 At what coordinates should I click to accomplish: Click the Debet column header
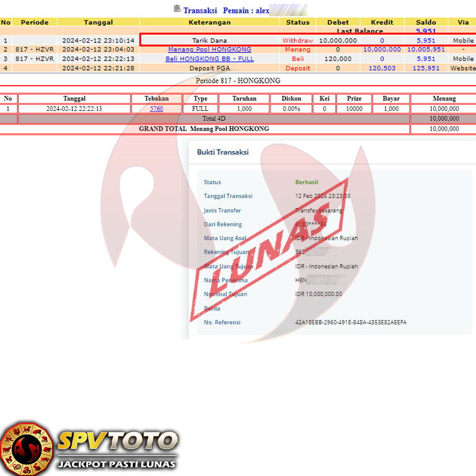coord(338,22)
